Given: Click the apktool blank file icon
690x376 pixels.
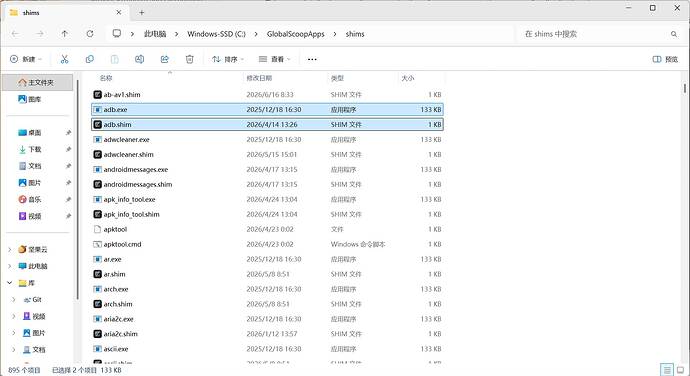Looking at the screenshot, I should [x=98, y=229].
